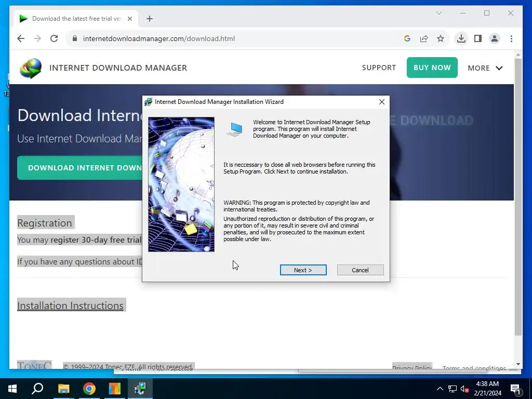The height and width of the screenshot is (399, 532).
Task: Open Chrome profile menu
Action: pyautogui.click(x=495, y=38)
